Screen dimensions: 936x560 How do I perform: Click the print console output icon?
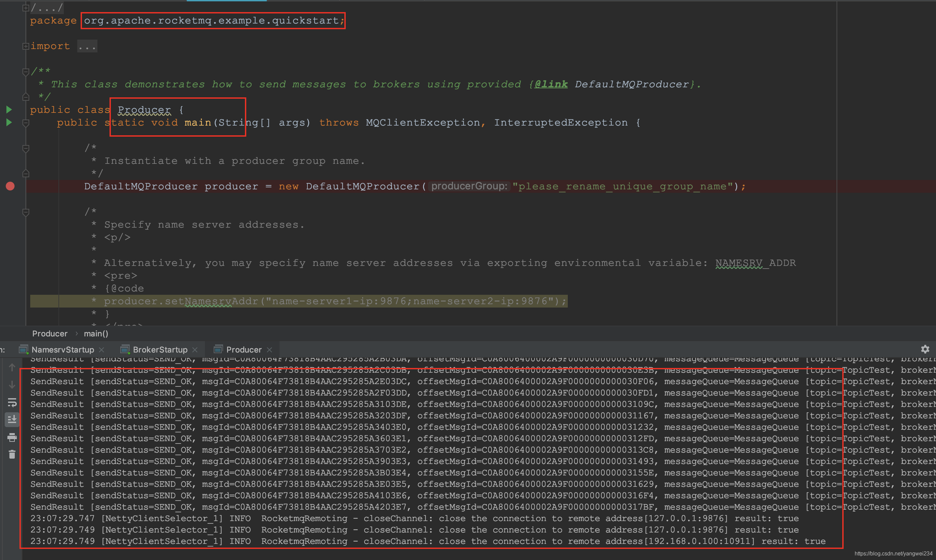coord(12,437)
